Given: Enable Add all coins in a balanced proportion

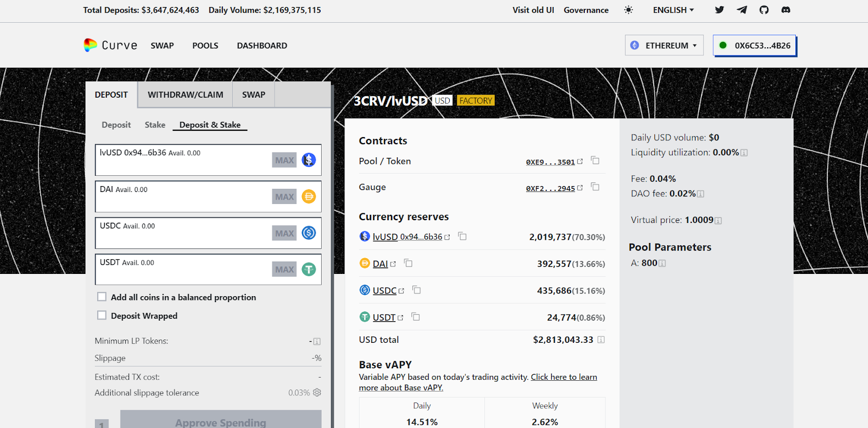Looking at the screenshot, I should click(101, 297).
